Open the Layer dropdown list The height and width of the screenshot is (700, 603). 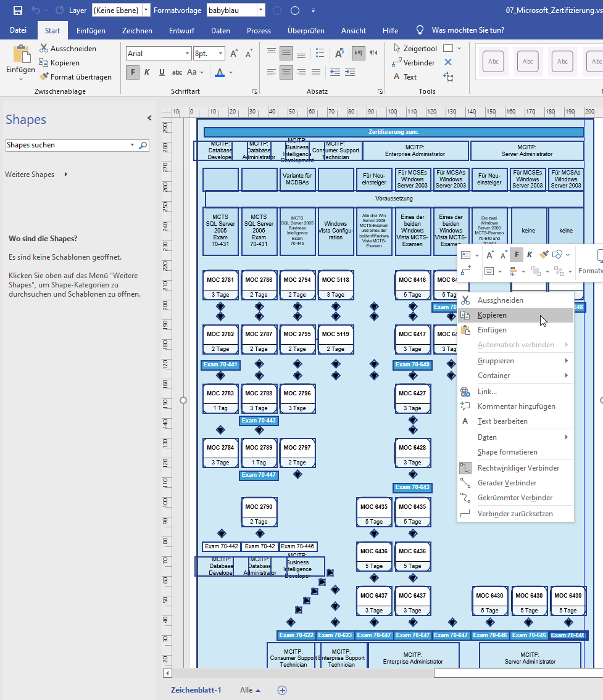coord(146,10)
